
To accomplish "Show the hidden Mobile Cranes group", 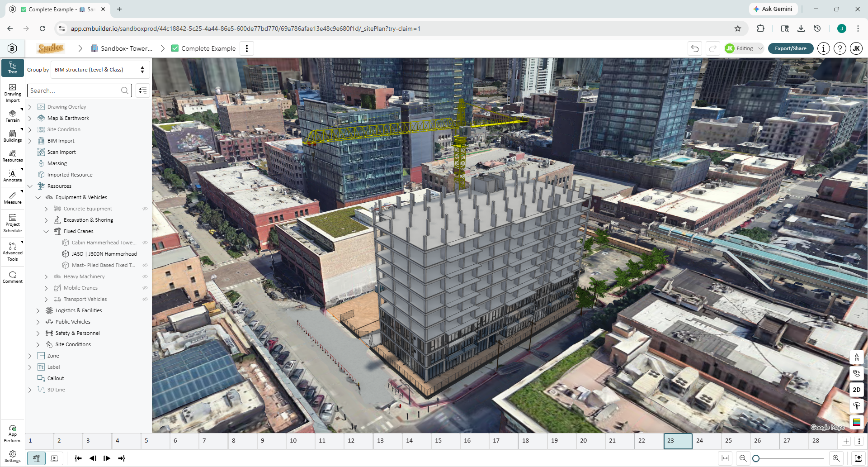I will click(x=145, y=288).
